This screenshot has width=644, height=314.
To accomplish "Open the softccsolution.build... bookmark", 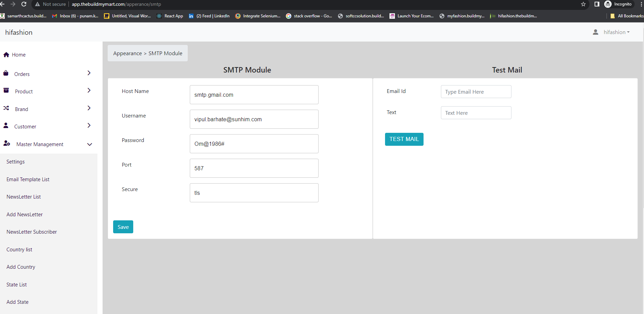I will click(x=361, y=16).
